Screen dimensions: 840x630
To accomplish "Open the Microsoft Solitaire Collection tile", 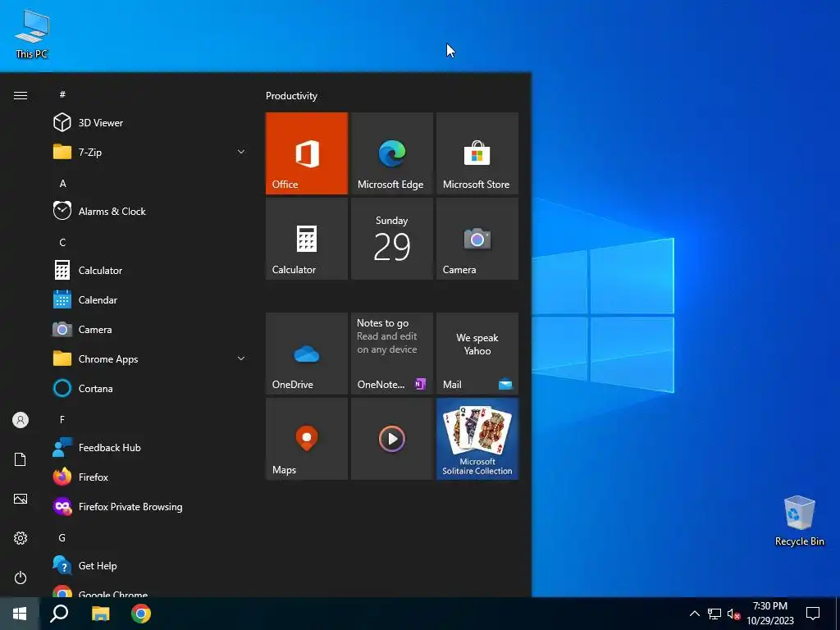I will click(477, 439).
